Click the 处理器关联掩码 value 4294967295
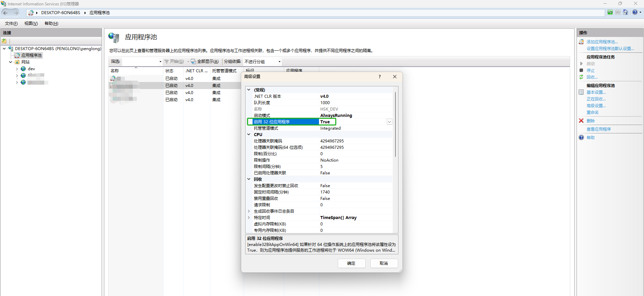The image size is (644, 296). coord(332,141)
